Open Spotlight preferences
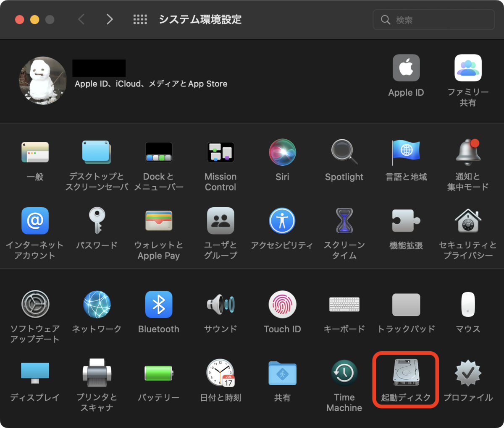Screen dimensions: 504x428 tap(344, 152)
